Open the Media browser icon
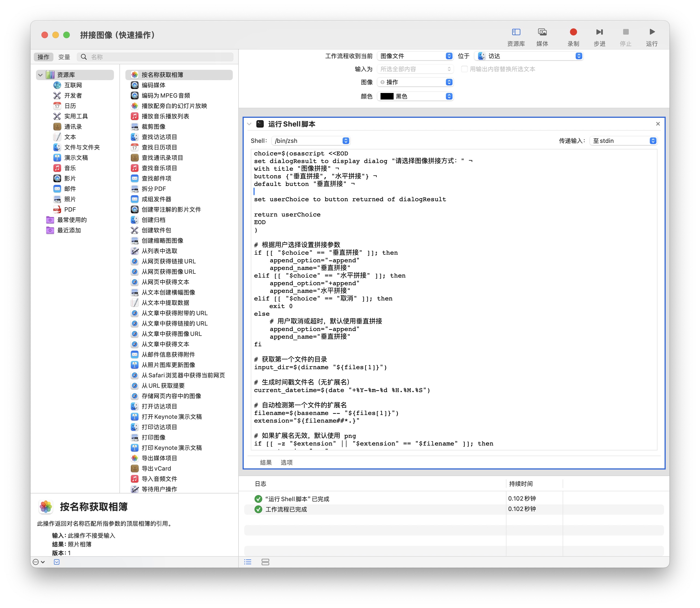 tap(542, 32)
